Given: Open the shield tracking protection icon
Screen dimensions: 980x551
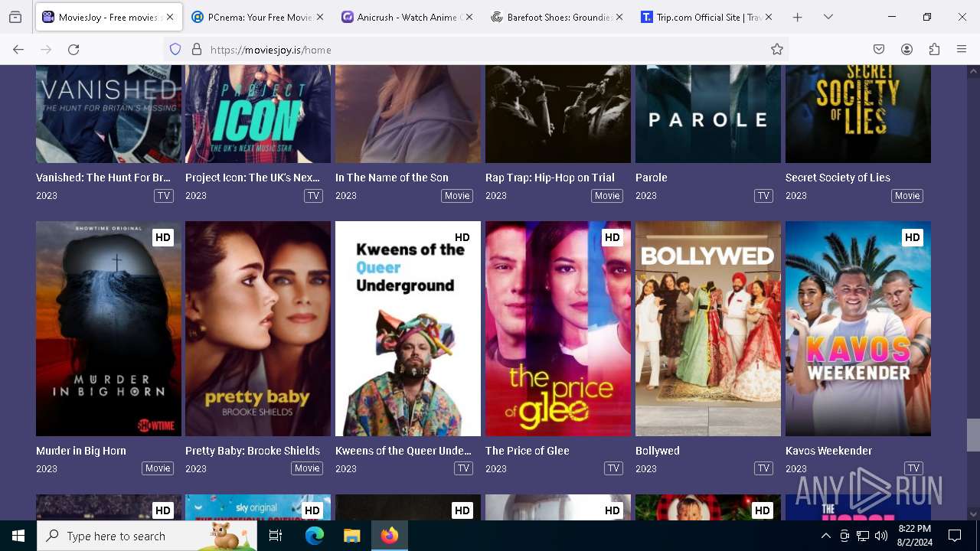Looking at the screenshot, I should (175, 49).
